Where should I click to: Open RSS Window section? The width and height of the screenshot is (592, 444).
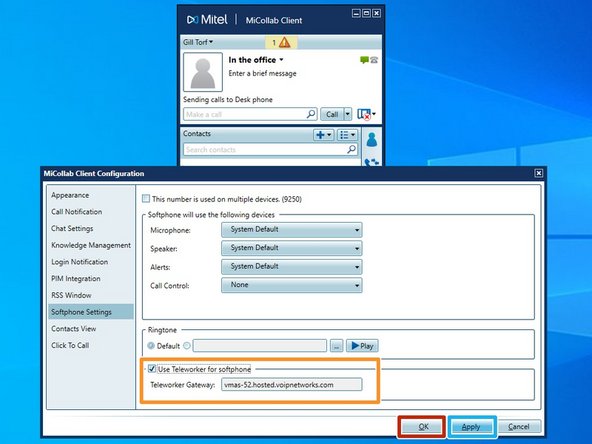(71, 295)
